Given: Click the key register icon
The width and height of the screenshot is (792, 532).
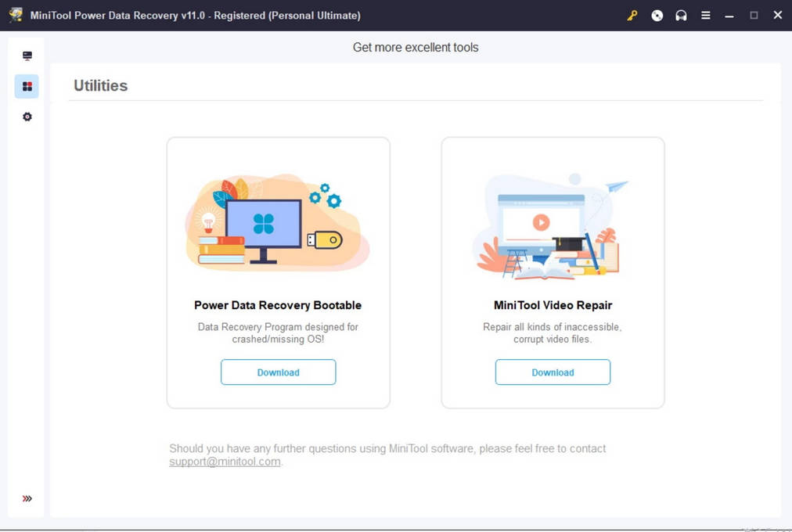Looking at the screenshot, I should [x=632, y=16].
